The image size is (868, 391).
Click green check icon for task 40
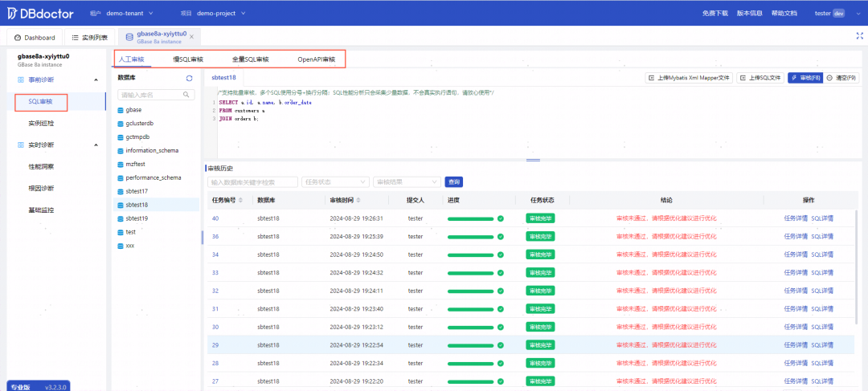[501, 218]
